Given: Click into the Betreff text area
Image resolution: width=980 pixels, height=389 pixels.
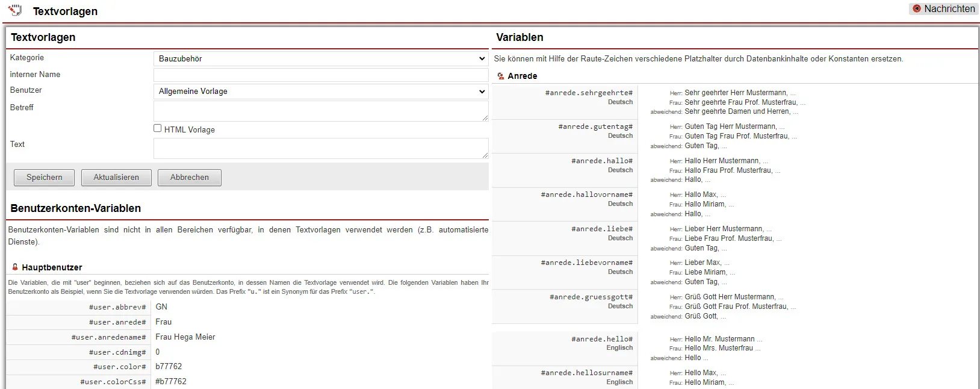Looking at the screenshot, I should 321,111.
